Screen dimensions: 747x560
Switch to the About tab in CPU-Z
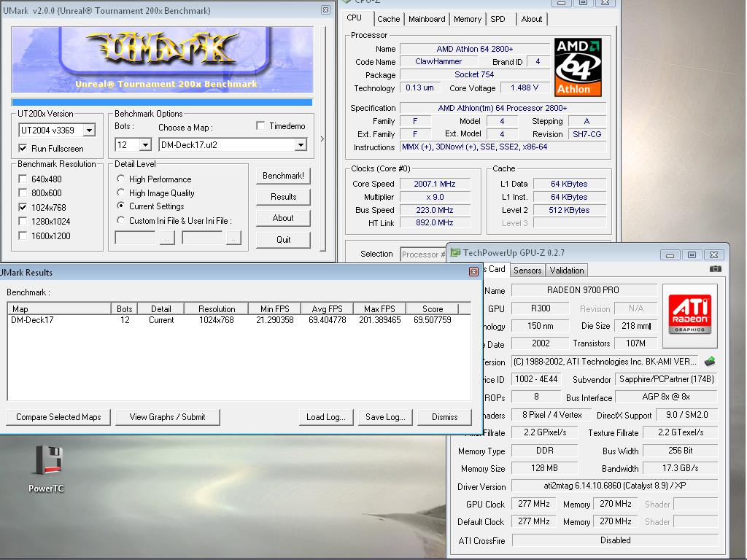pos(532,19)
